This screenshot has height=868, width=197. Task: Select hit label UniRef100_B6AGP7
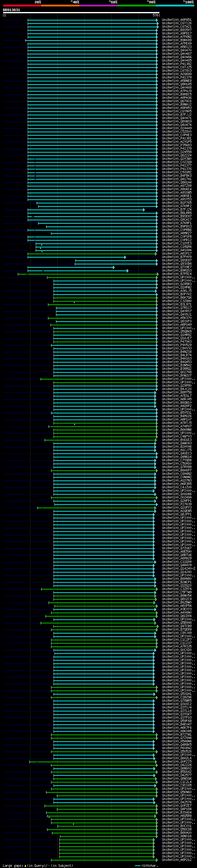[x=176, y=470]
